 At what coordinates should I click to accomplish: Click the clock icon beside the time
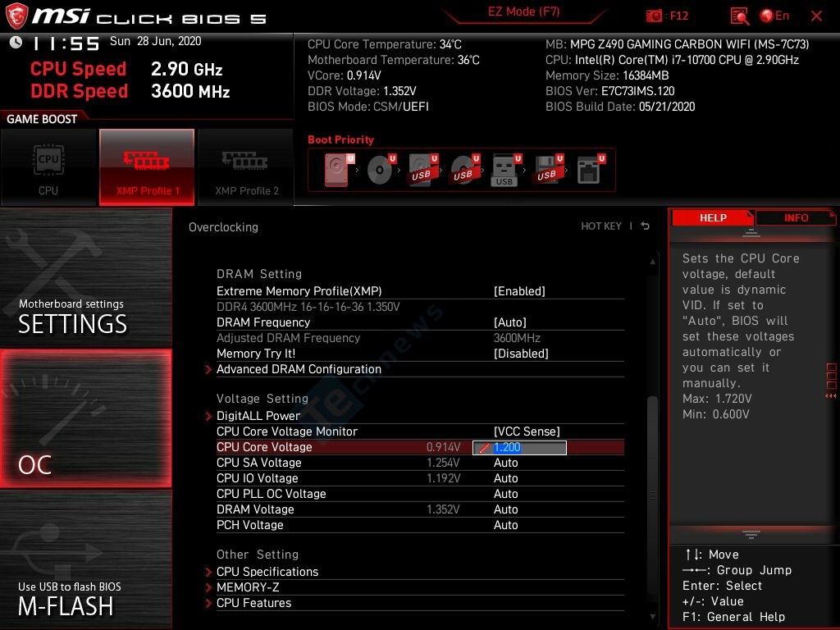[16, 43]
